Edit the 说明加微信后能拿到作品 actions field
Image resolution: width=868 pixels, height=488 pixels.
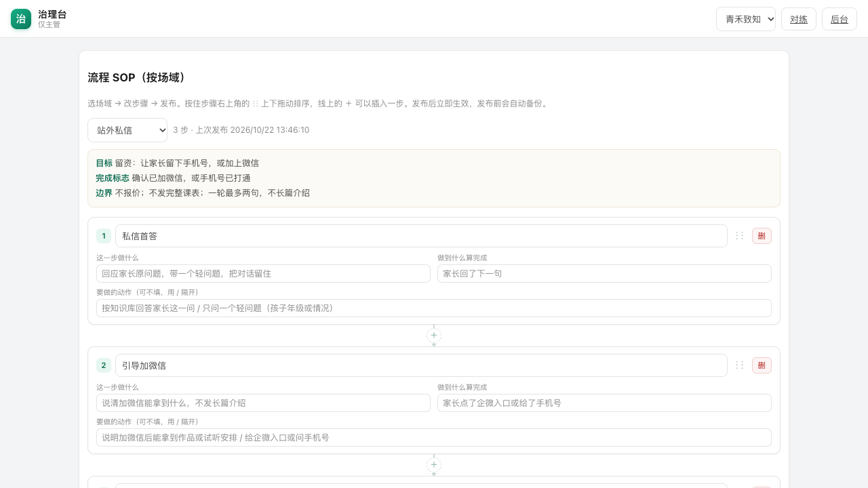click(434, 438)
